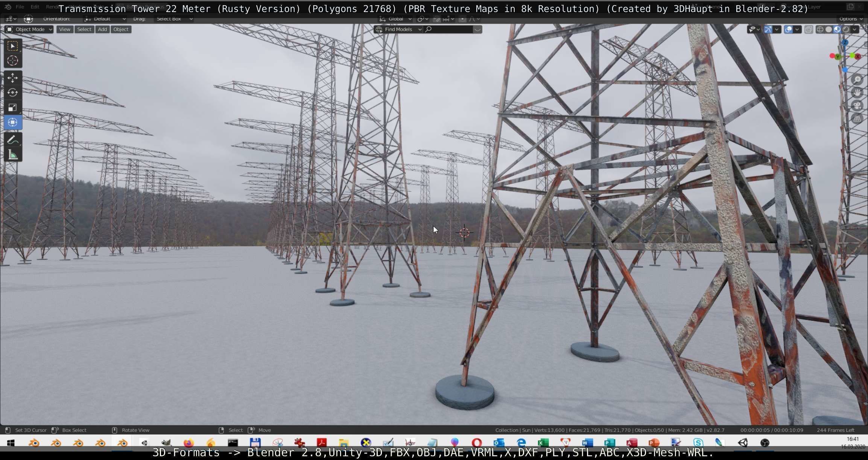This screenshot has width=868, height=460.
Task: Open the Orientation Default dropdown
Action: [105, 19]
